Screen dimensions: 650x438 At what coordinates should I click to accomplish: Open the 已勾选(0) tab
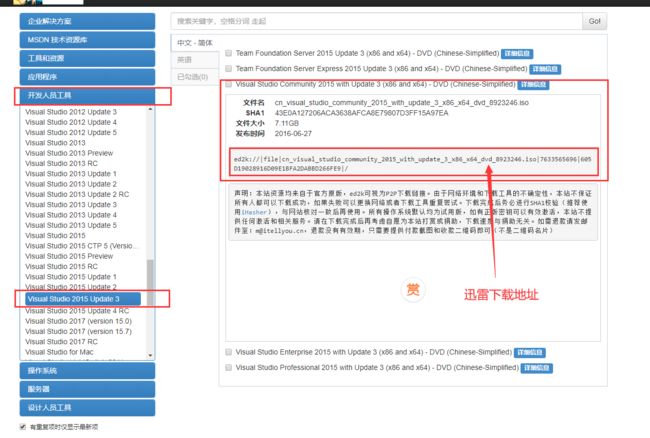(195, 77)
